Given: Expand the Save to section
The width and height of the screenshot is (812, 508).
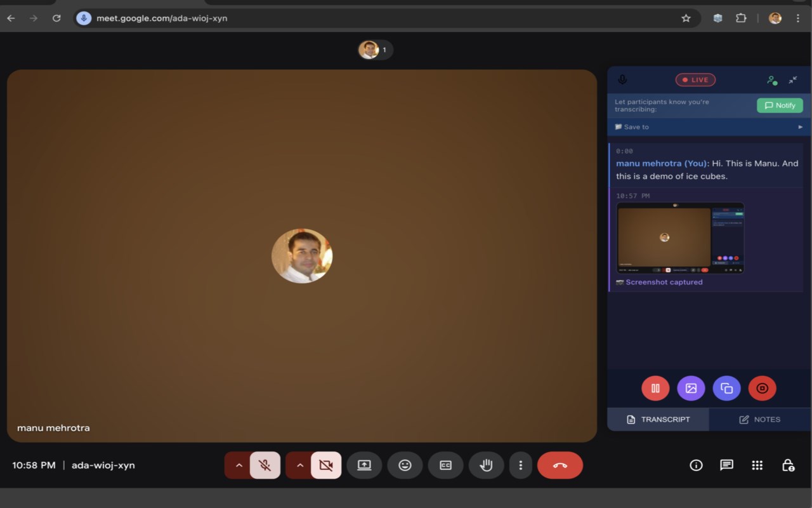Looking at the screenshot, I should pyautogui.click(x=709, y=127).
